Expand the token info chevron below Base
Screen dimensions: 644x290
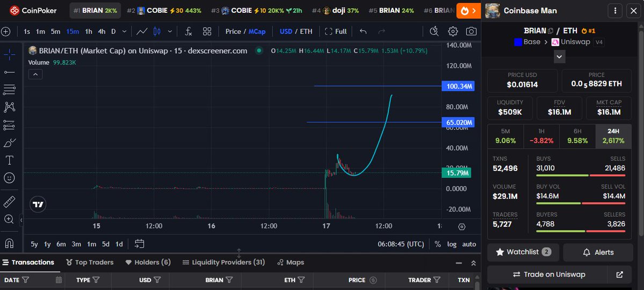pos(559,57)
